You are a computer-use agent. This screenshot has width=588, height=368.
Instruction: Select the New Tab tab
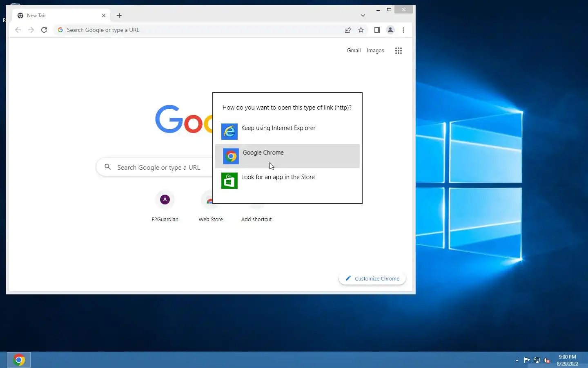click(61, 16)
